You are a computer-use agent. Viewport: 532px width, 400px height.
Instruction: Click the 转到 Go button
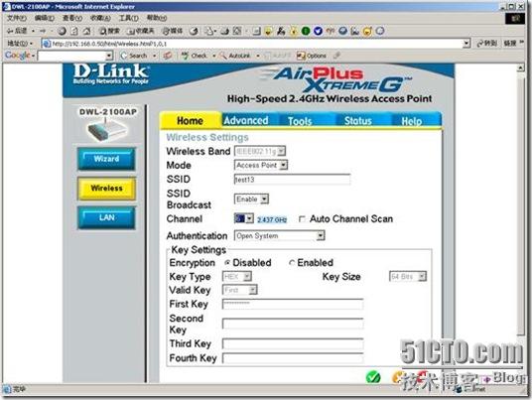[x=487, y=44]
